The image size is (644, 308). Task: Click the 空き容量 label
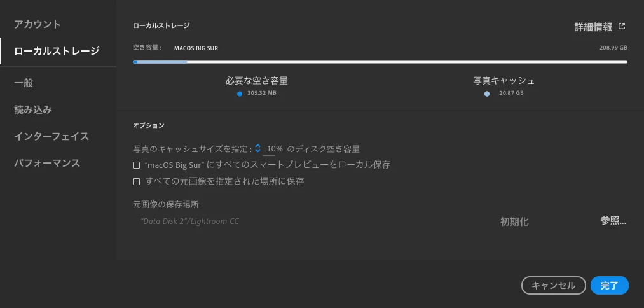click(x=147, y=48)
